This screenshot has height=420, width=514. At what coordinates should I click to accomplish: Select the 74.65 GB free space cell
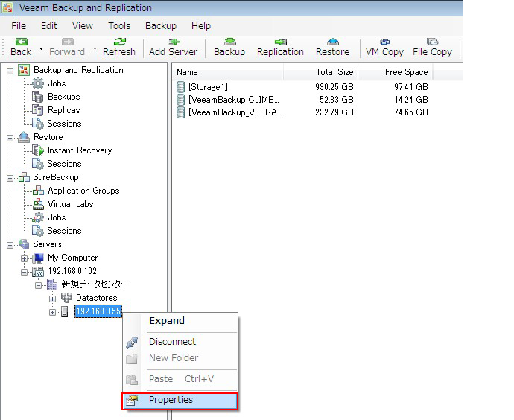tap(411, 112)
